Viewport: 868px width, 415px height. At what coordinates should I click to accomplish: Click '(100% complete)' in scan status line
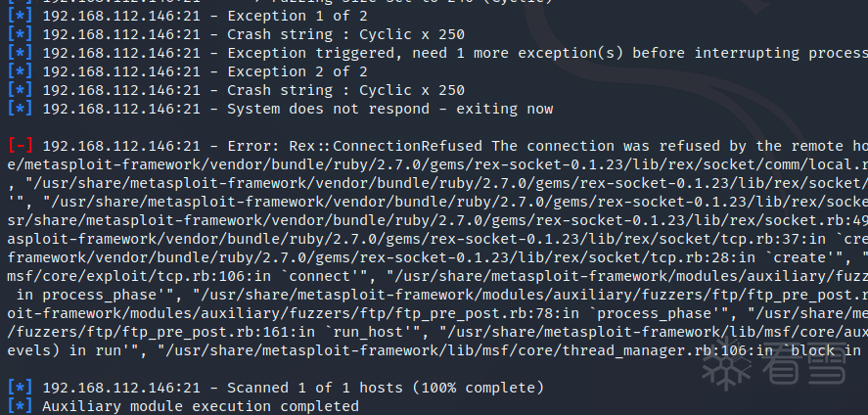click(x=479, y=388)
